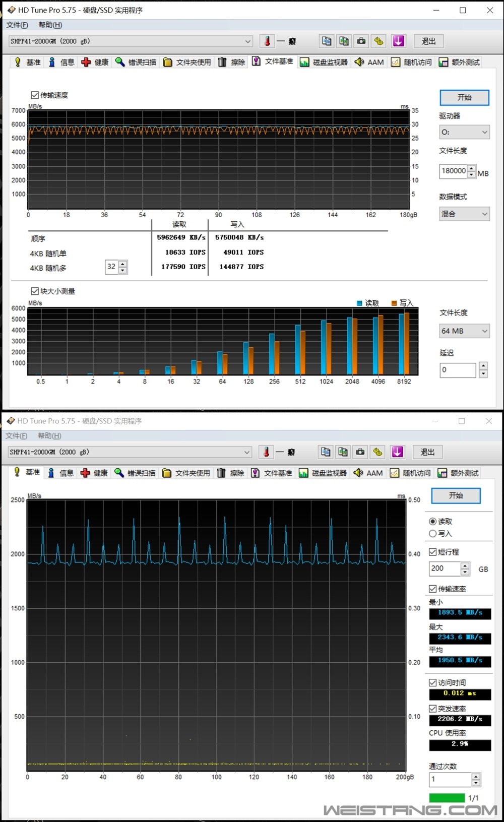Open 磁盘监视器 disk monitor tab, file benchmark window
This screenshot has width=504, height=822.
[x=324, y=62]
